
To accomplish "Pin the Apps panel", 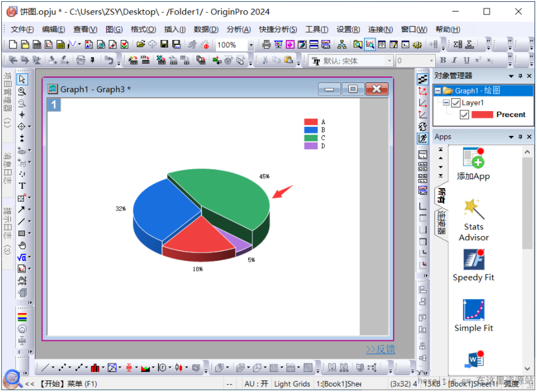I will coord(520,137).
